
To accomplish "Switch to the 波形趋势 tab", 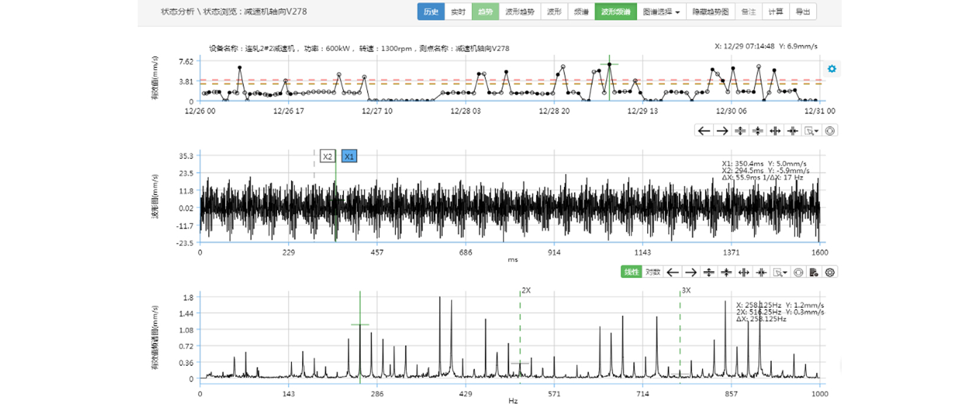I will tap(520, 12).
